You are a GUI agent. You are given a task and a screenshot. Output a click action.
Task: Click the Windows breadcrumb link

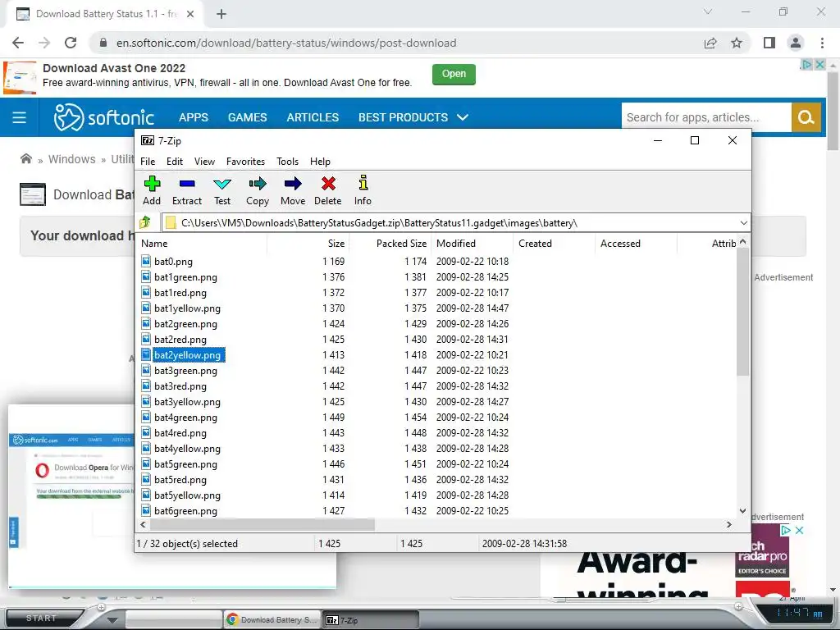pos(72,159)
